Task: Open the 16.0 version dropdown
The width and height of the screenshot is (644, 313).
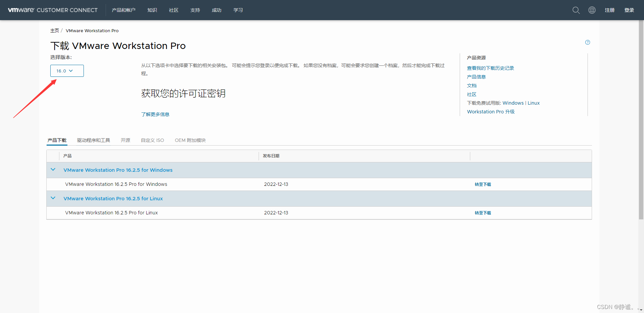Action: [67, 71]
